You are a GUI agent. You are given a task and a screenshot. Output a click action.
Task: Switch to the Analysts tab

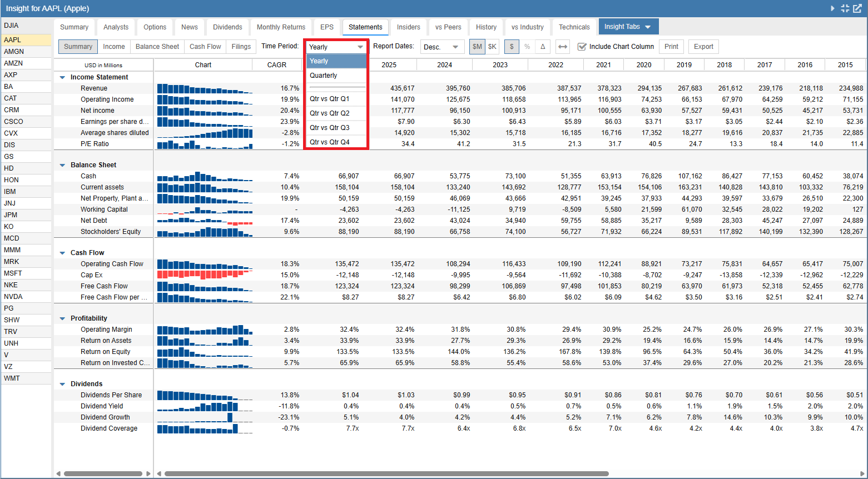pos(116,27)
